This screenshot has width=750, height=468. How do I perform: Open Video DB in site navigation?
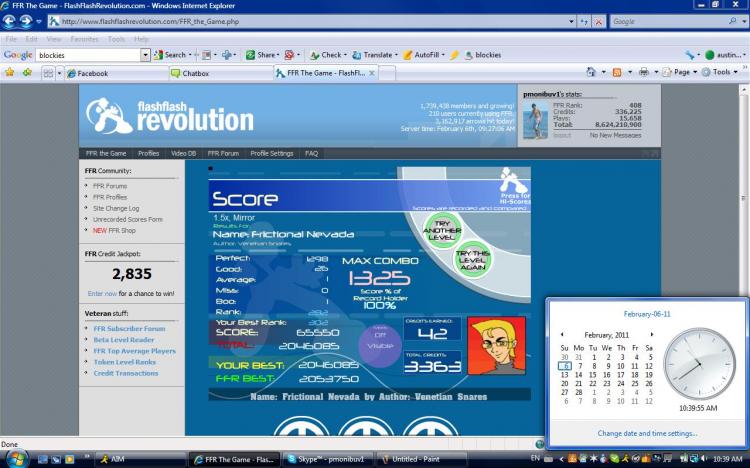coord(183,154)
